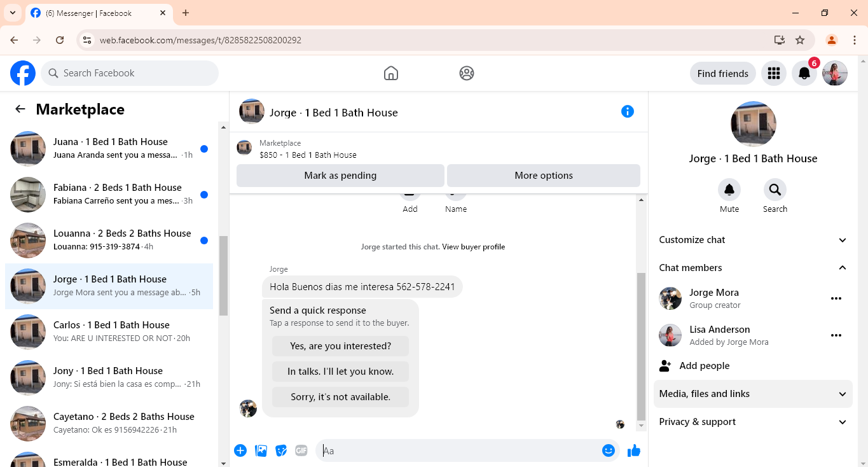Click install app icon in address bar
868x467 pixels.
point(780,40)
